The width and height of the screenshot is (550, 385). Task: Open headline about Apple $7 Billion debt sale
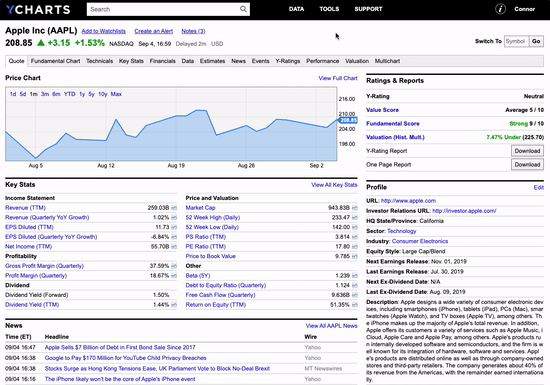click(120, 347)
